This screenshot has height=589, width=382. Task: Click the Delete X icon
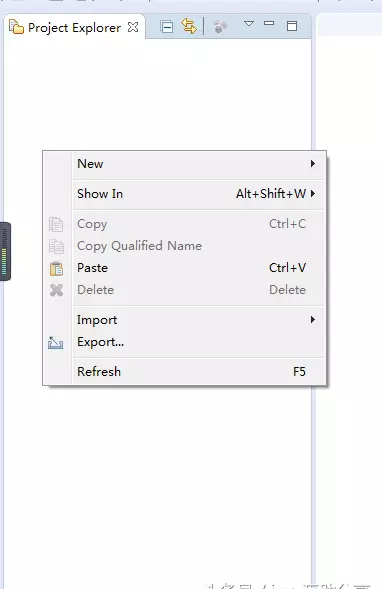point(56,290)
